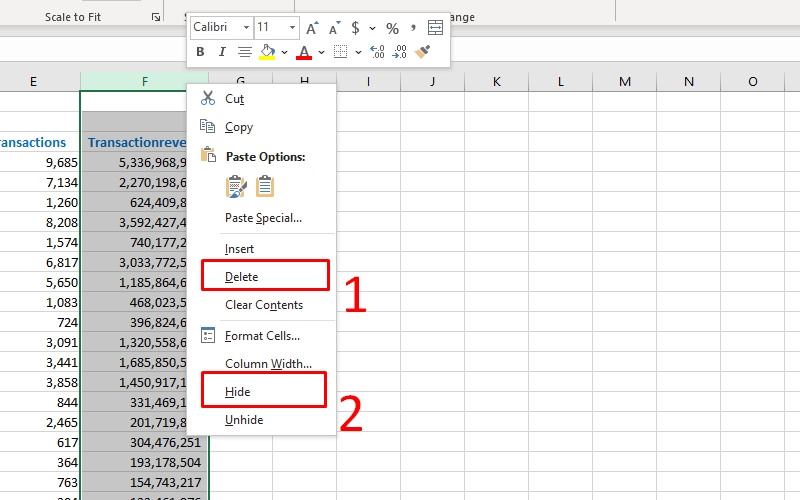
Task: Toggle Bold in mini toolbar
Action: click(x=200, y=52)
